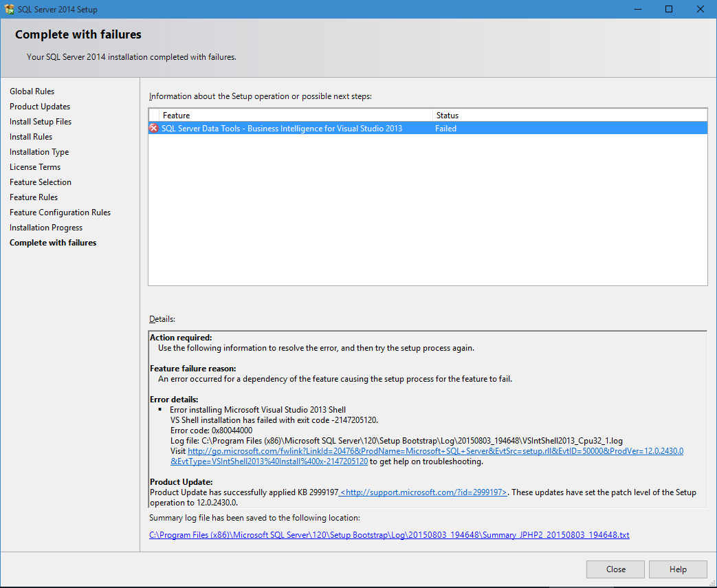Go to Install Setup Files step
Viewport: 717px width, 588px height.
pos(41,122)
